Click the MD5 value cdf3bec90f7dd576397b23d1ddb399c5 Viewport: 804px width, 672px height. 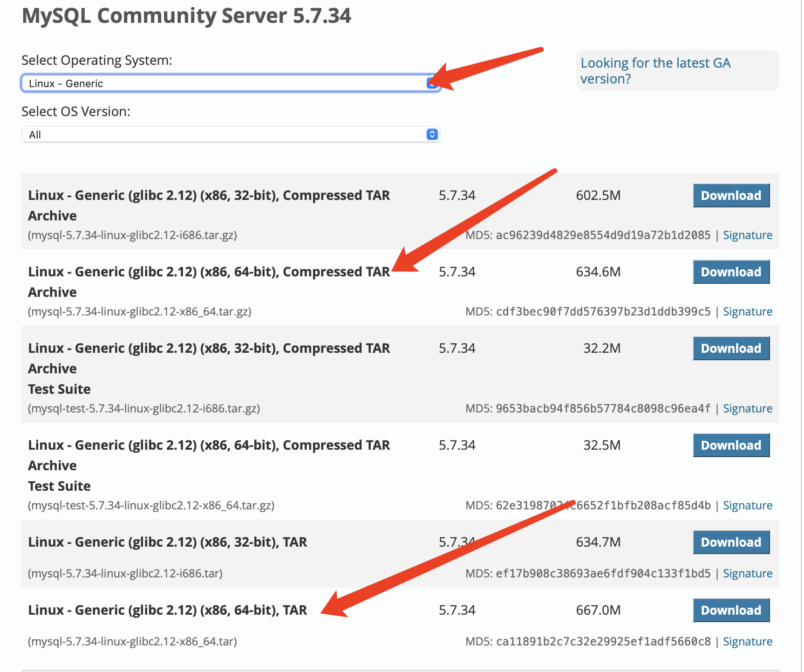pyautogui.click(x=603, y=312)
